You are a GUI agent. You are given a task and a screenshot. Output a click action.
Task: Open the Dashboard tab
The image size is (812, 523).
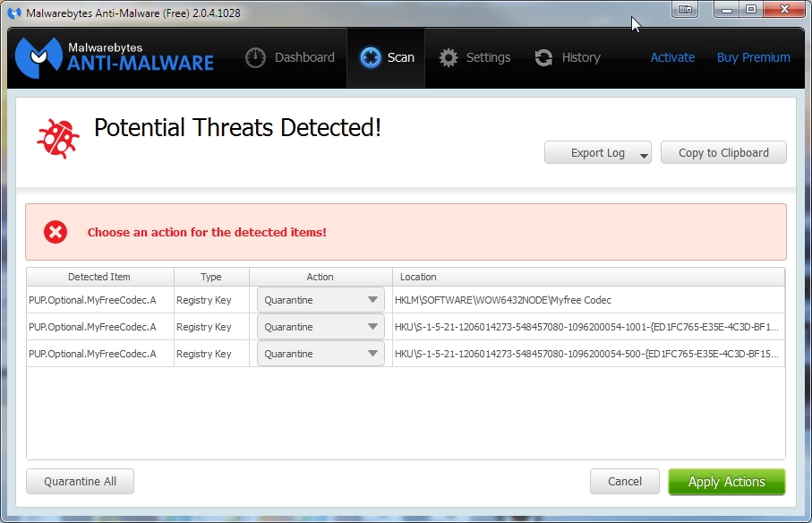[x=290, y=57]
